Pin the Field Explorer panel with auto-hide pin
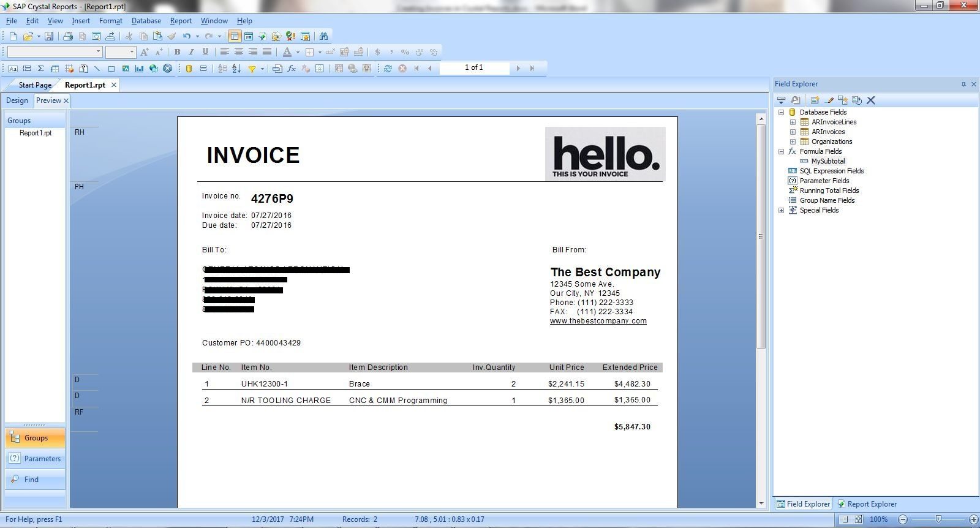Image resolution: width=980 pixels, height=528 pixels. point(963,85)
